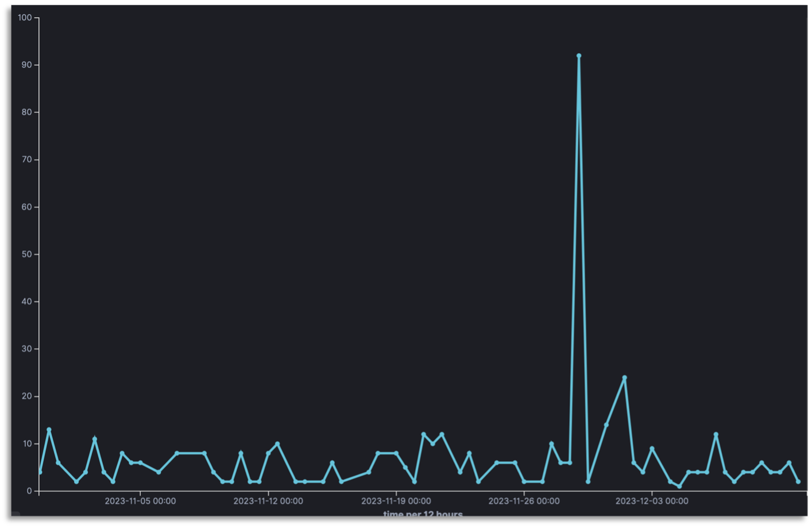Click the last data point on the right edge
This screenshot has height=529, width=812.
tap(799, 481)
